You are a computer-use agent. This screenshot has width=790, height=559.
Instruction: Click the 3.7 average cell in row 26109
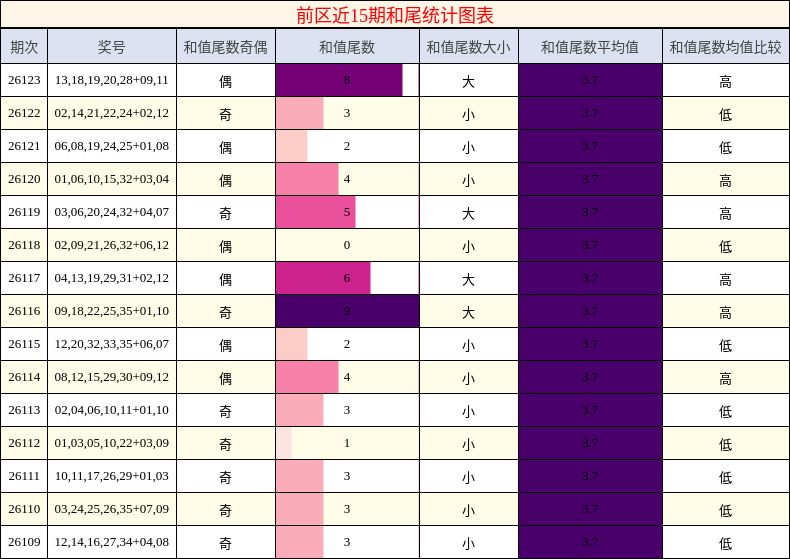coord(590,542)
